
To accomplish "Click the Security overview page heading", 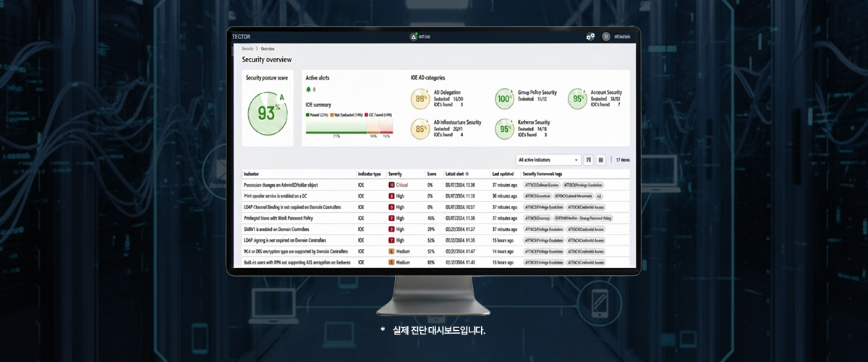I will pyautogui.click(x=267, y=59).
